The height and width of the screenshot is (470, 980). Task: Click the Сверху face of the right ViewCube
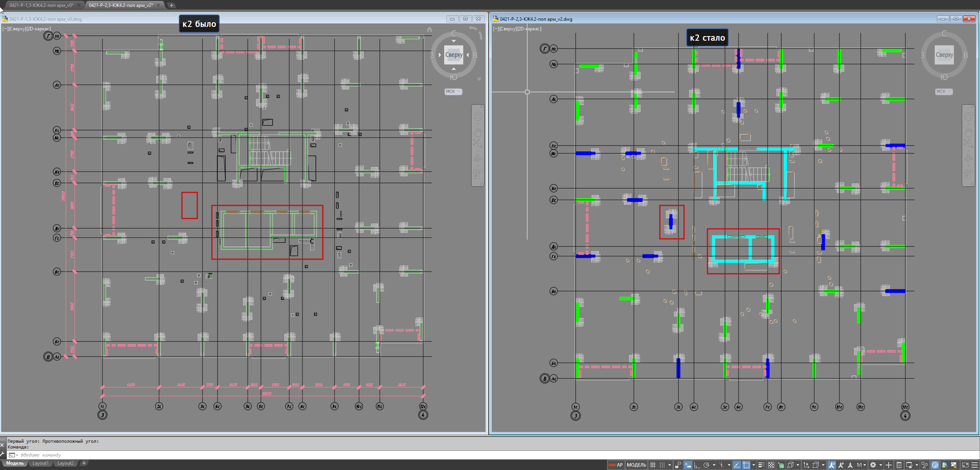coord(944,55)
